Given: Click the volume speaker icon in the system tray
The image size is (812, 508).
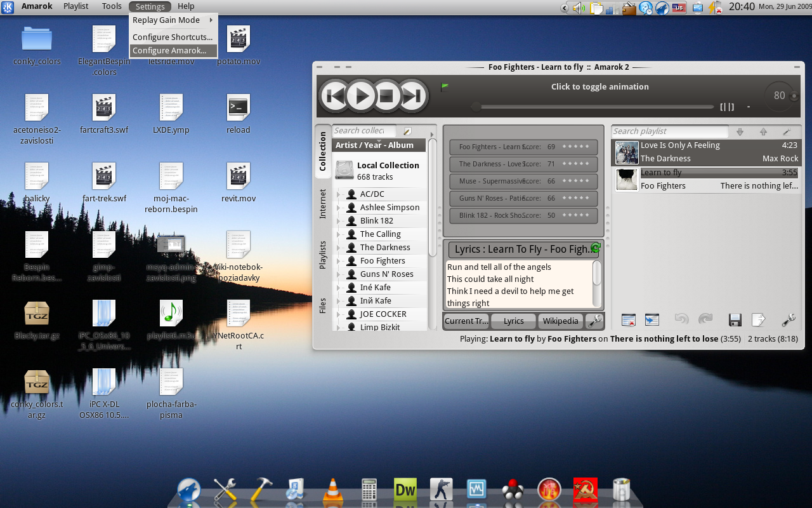Looking at the screenshot, I should coord(579,8).
